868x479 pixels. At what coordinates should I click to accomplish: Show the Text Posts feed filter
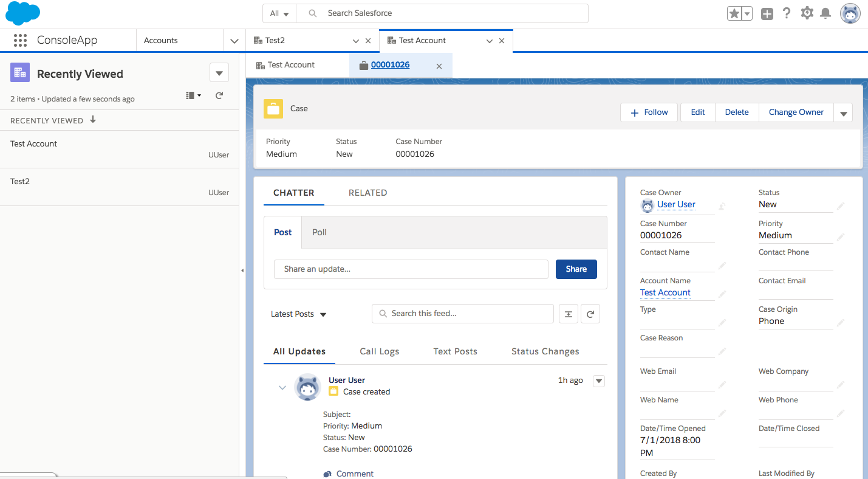456,351
